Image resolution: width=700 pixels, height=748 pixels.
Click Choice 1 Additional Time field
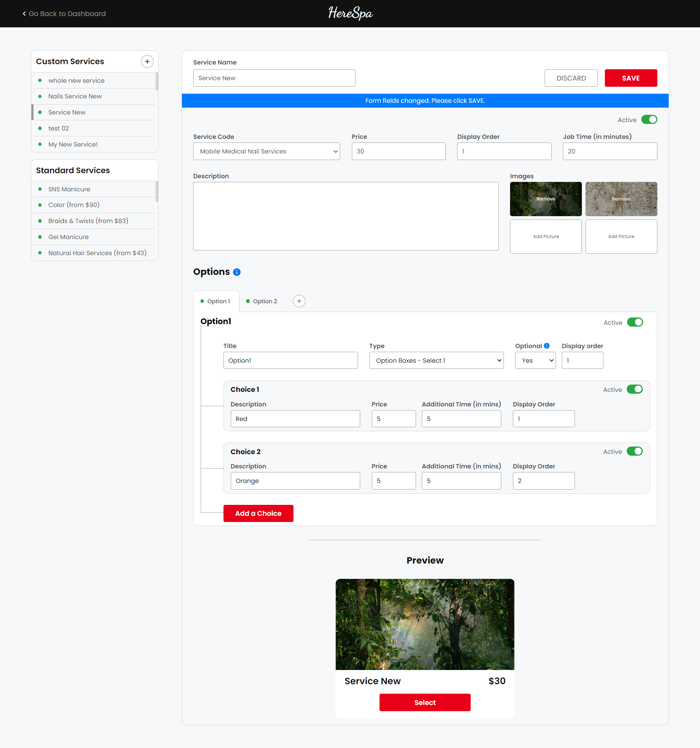tap(462, 419)
